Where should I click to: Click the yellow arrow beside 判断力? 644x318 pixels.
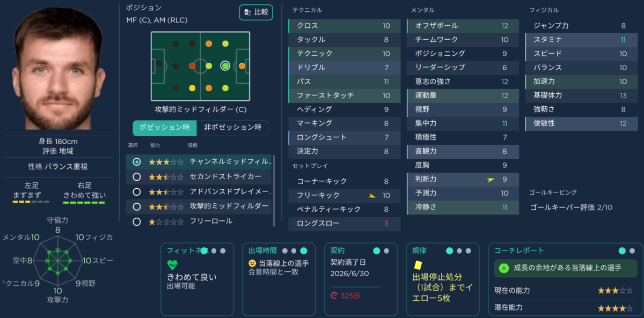(x=491, y=180)
